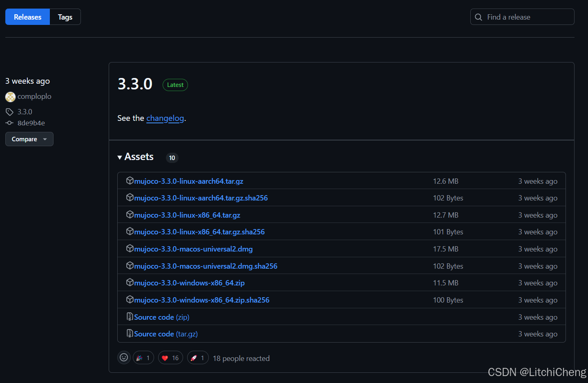Click the 18 people reacted text
The width and height of the screenshot is (588, 383).
coord(241,359)
